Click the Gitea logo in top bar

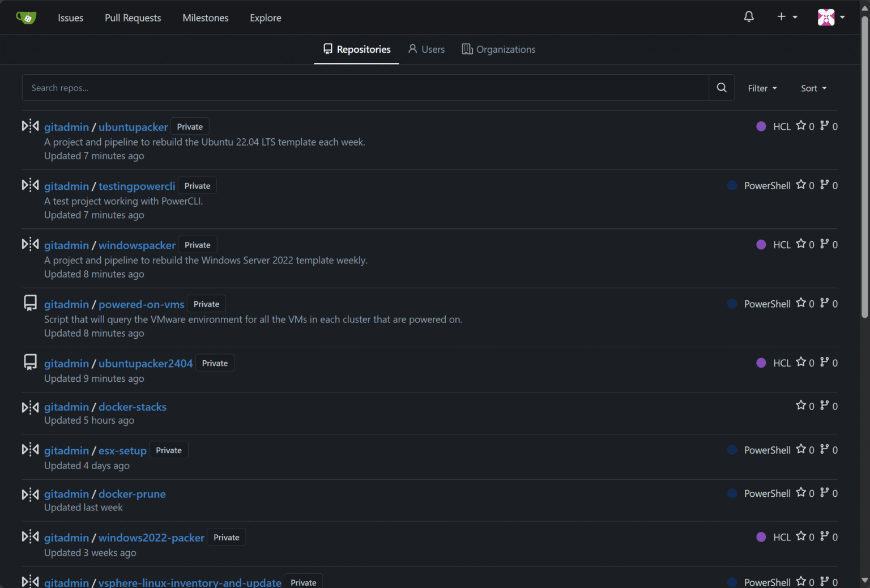25,17
